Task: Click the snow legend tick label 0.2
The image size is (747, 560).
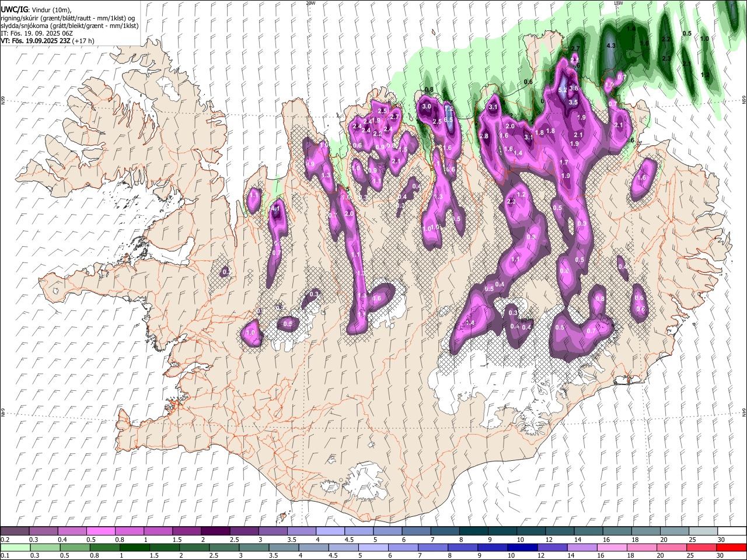Action: click(x=5, y=540)
